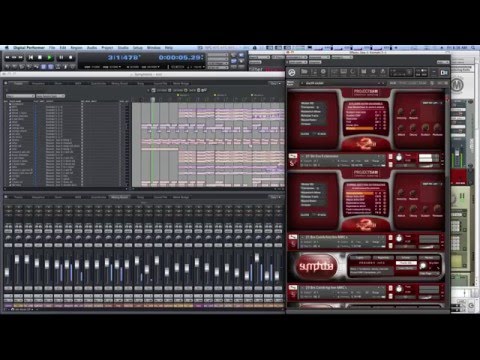Click the 0:00:05.29 time counter
The height and width of the screenshot is (360, 480).
[181, 58]
